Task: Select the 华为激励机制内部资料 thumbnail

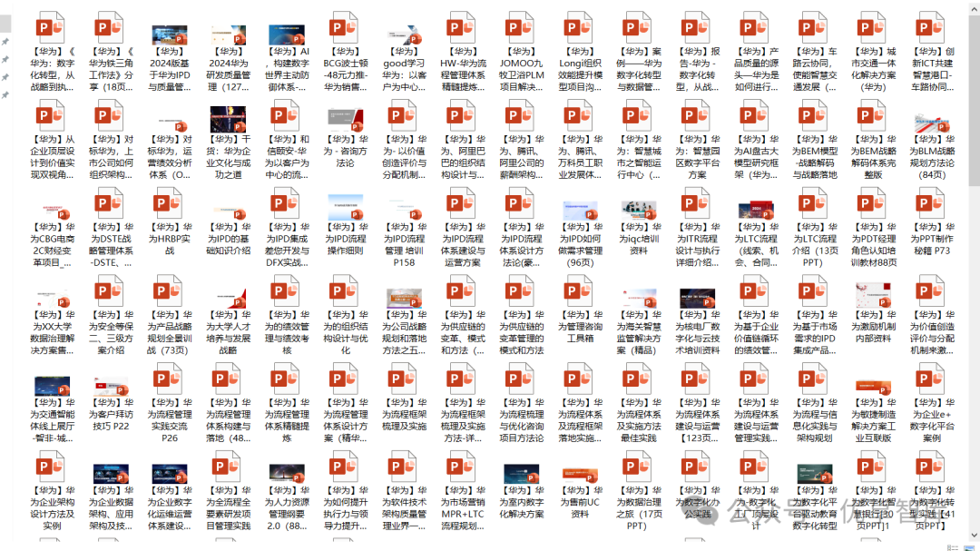Action: tap(873, 295)
